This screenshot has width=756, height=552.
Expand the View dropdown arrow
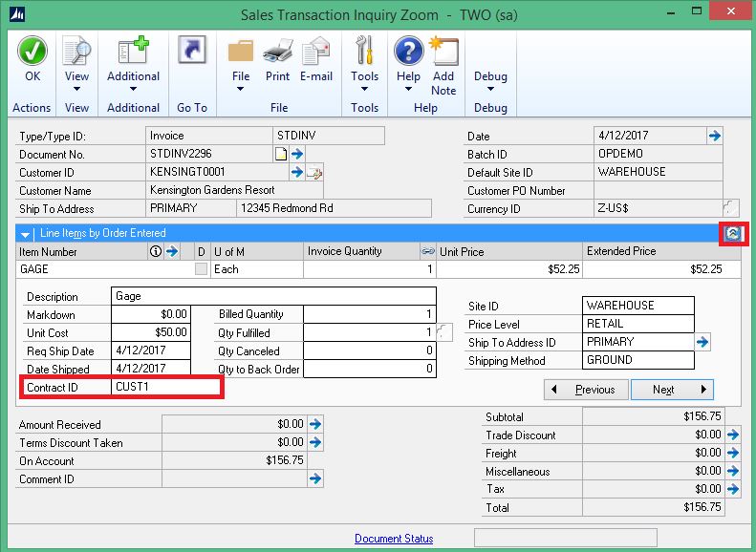[x=76, y=89]
